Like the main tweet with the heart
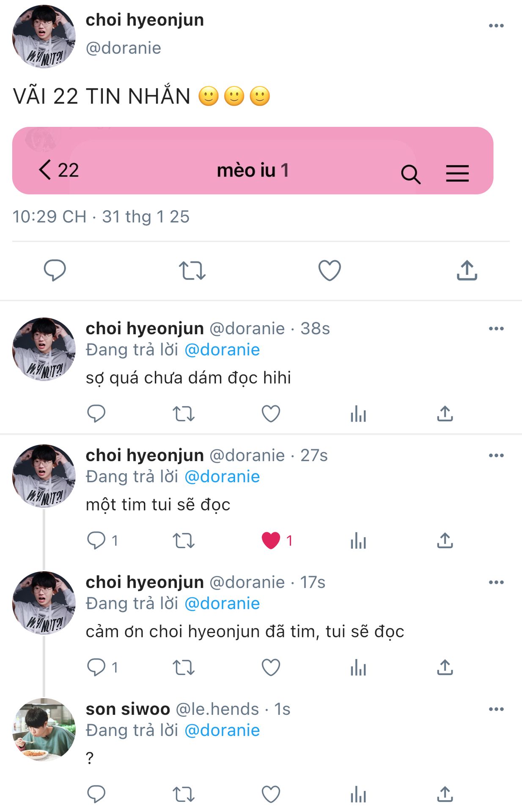 click(330, 270)
